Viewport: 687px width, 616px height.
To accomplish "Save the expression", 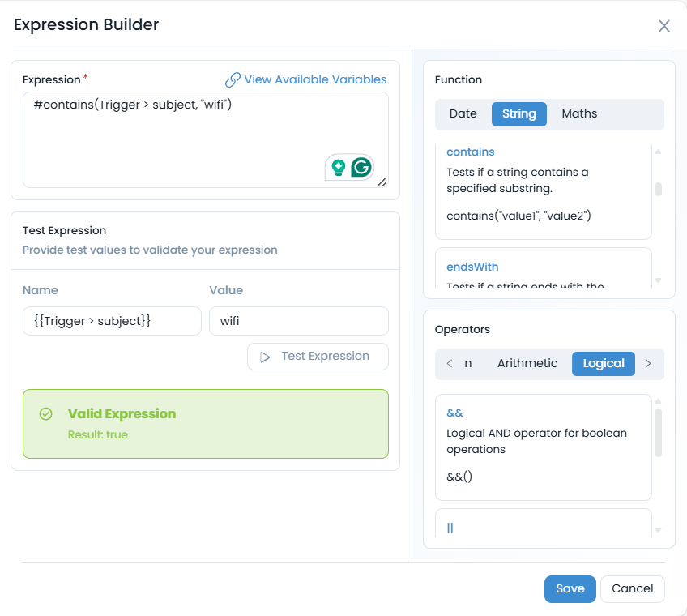I will [x=570, y=588].
